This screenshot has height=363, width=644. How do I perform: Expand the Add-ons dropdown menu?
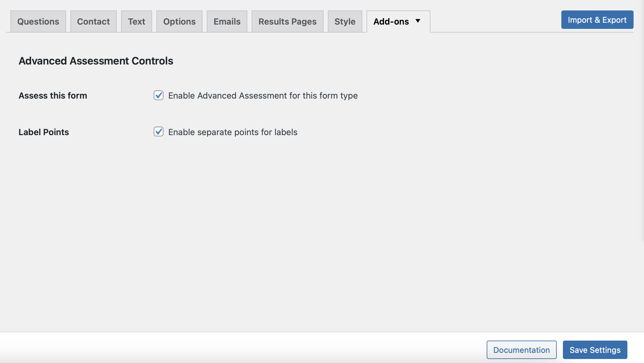(x=418, y=21)
